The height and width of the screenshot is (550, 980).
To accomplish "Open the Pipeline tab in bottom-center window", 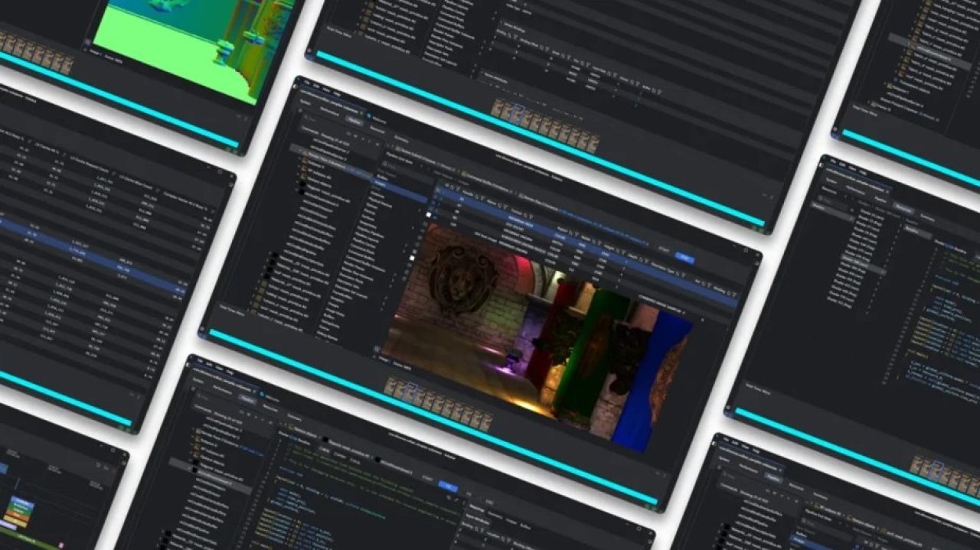I will click(247, 399).
